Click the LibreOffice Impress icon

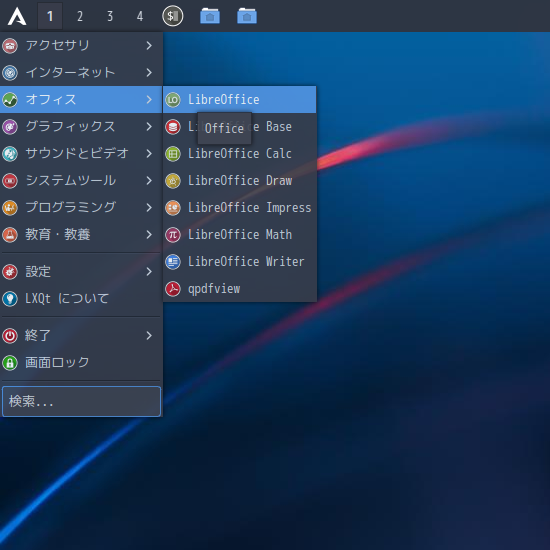point(173,208)
